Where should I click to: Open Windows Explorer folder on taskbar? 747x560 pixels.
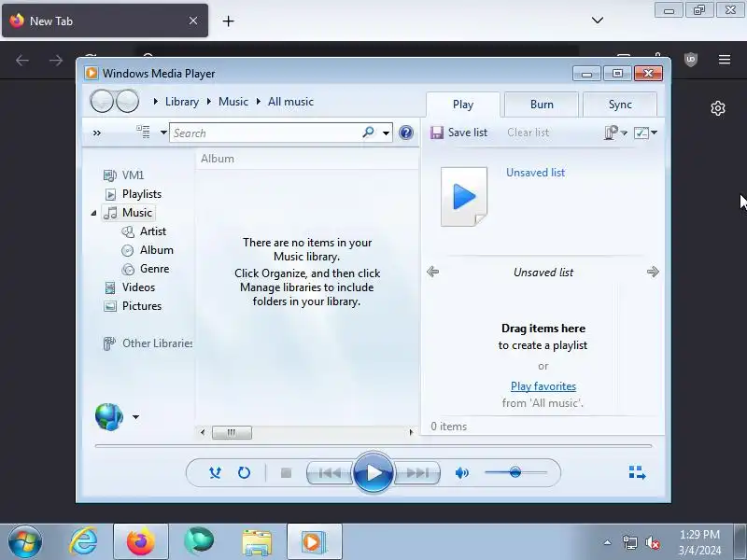(257, 542)
